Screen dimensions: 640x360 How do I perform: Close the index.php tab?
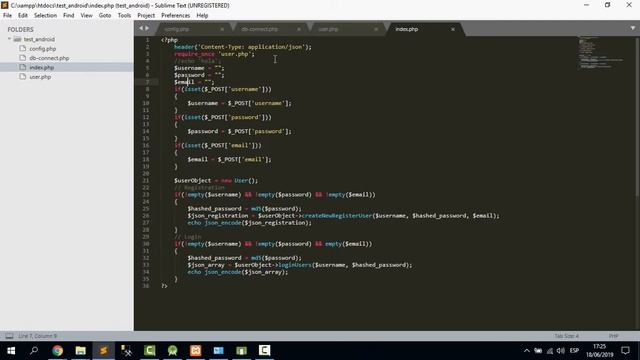[x=453, y=29]
